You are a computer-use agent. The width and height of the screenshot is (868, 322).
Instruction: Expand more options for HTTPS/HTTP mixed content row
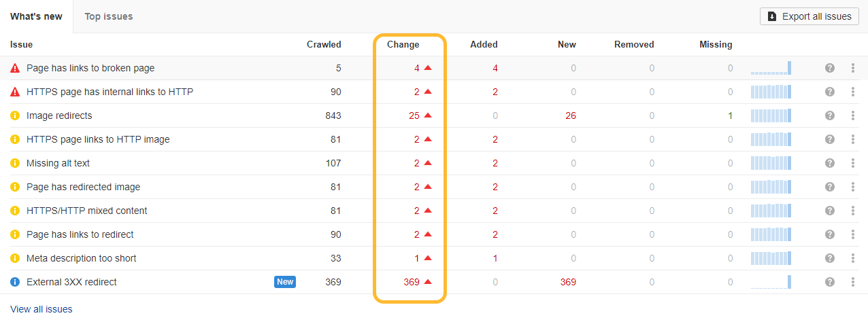(x=852, y=211)
